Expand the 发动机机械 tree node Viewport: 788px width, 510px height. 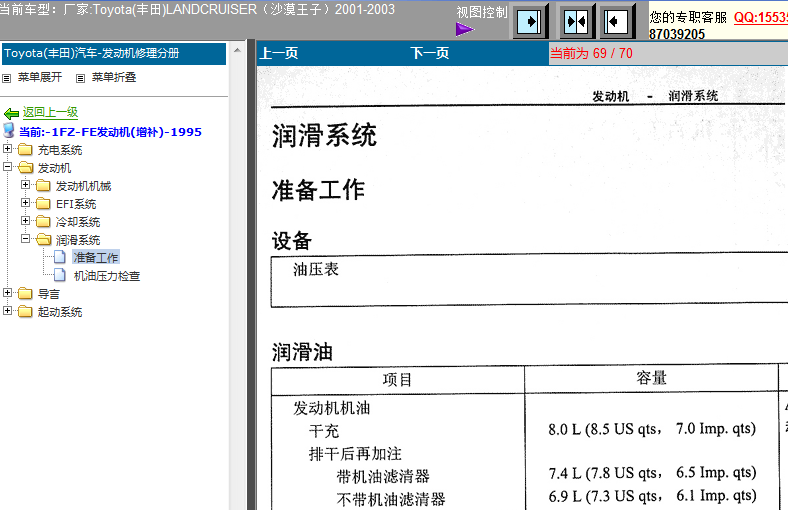26,184
